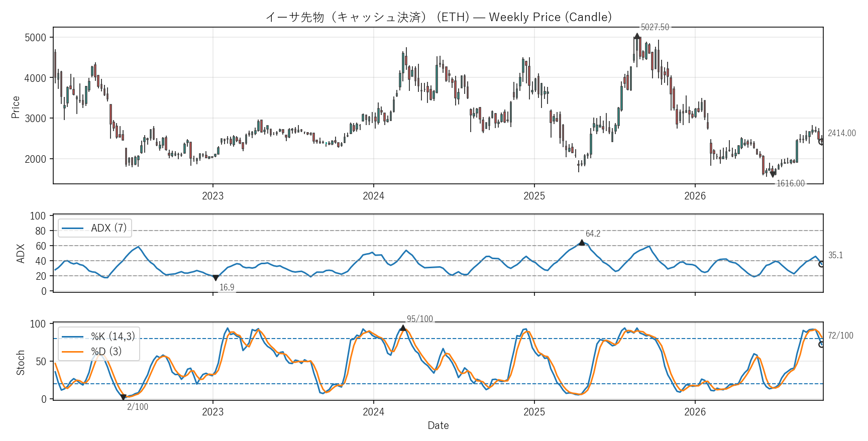Select the 2414.00 latest price label
This screenshot has height=441, width=868.
(842, 133)
